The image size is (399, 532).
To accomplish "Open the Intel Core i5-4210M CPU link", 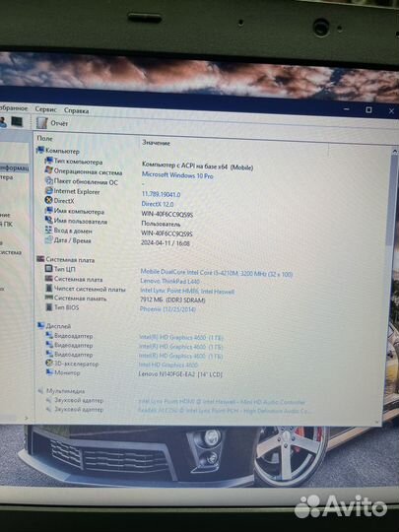I will point(217,273).
